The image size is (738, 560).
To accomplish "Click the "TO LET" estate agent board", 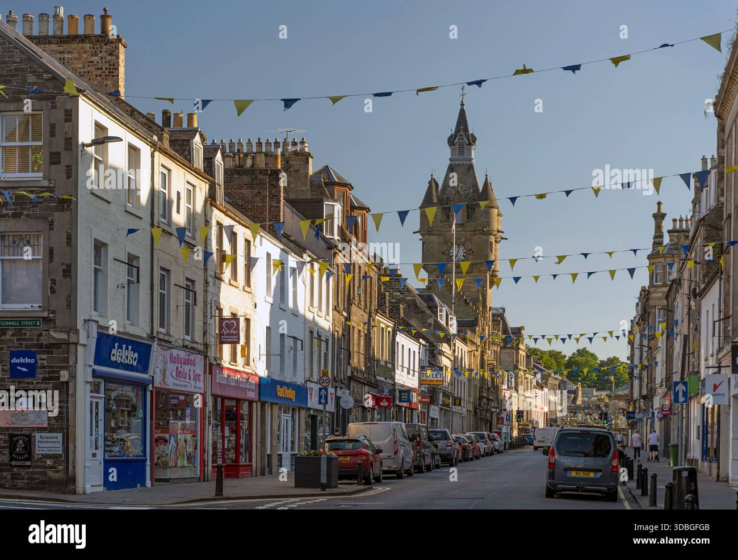I will click(431, 376).
